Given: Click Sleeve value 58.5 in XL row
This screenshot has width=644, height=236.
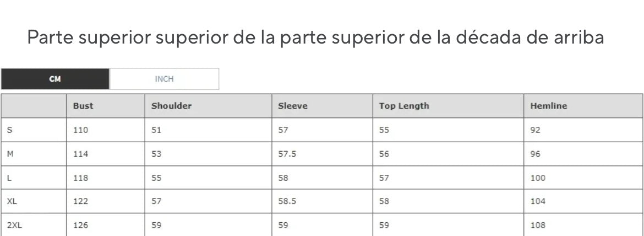Looking at the screenshot, I should pyautogui.click(x=287, y=201).
